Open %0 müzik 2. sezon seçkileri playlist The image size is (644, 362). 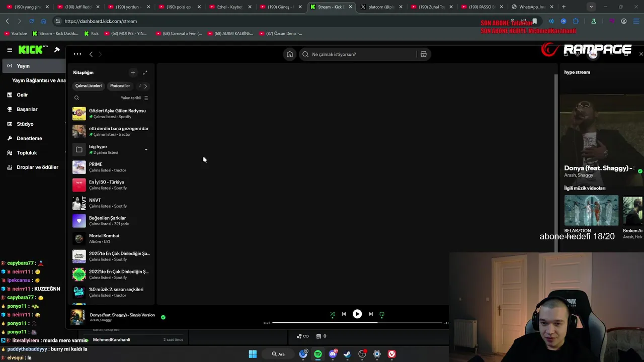pos(111,292)
